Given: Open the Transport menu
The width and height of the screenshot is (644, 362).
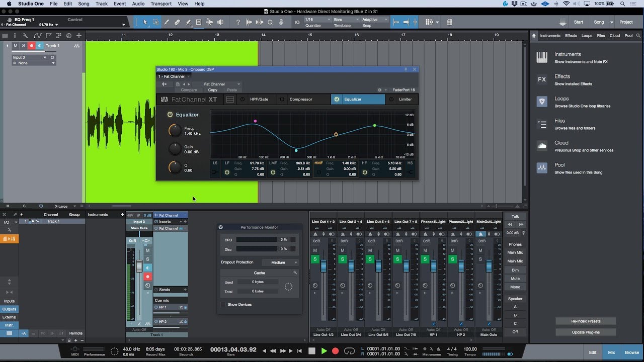Looking at the screenshot, I should (161, 4).
